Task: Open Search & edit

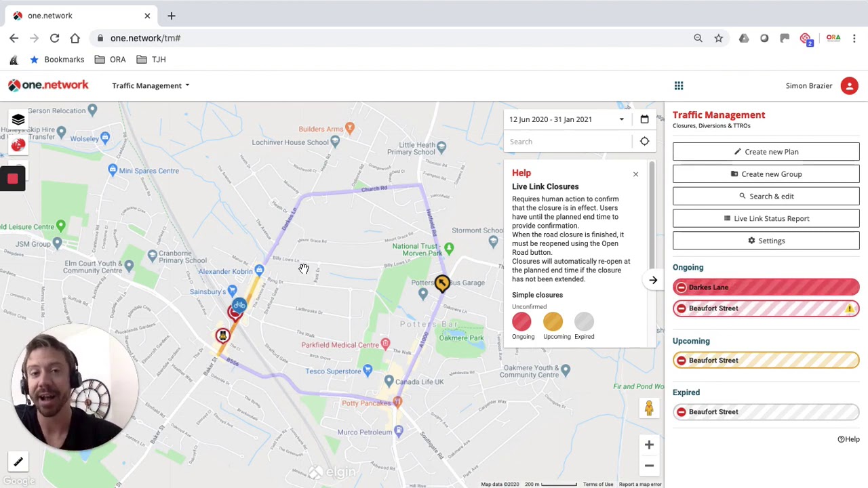Action: coord(766,197)
